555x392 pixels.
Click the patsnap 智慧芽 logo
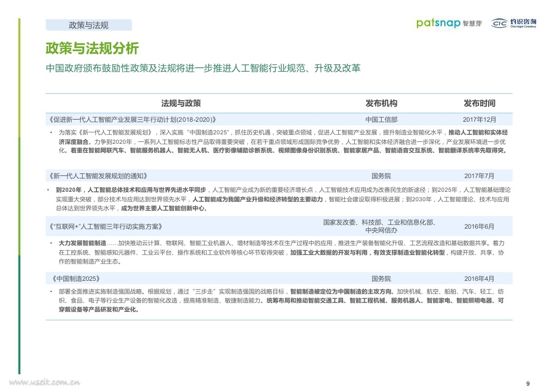point(449,23)
